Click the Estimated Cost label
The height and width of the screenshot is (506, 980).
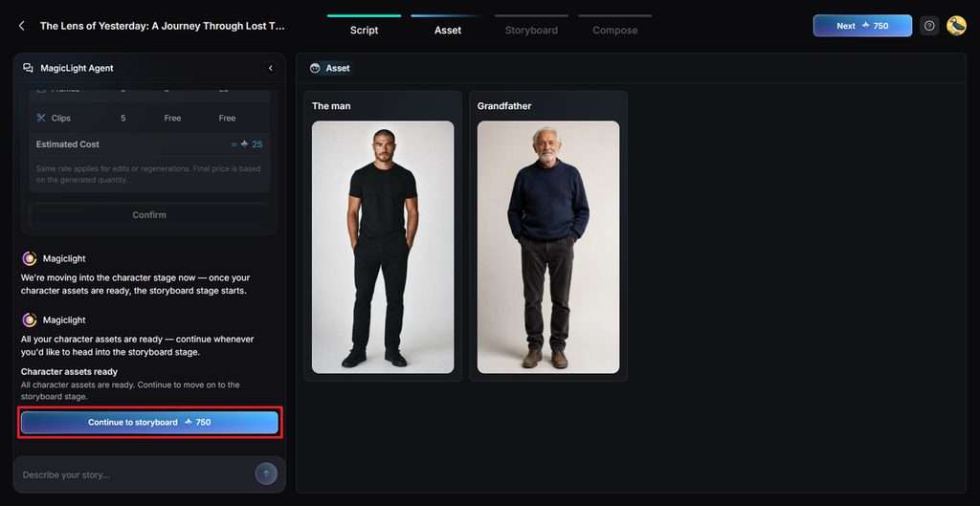point(68,144)
